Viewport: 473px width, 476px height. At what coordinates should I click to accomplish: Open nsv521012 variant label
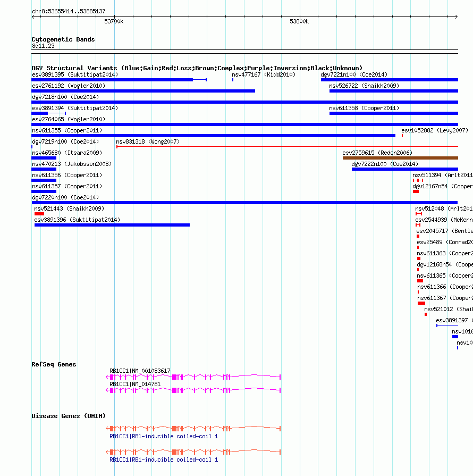(449, 310)
